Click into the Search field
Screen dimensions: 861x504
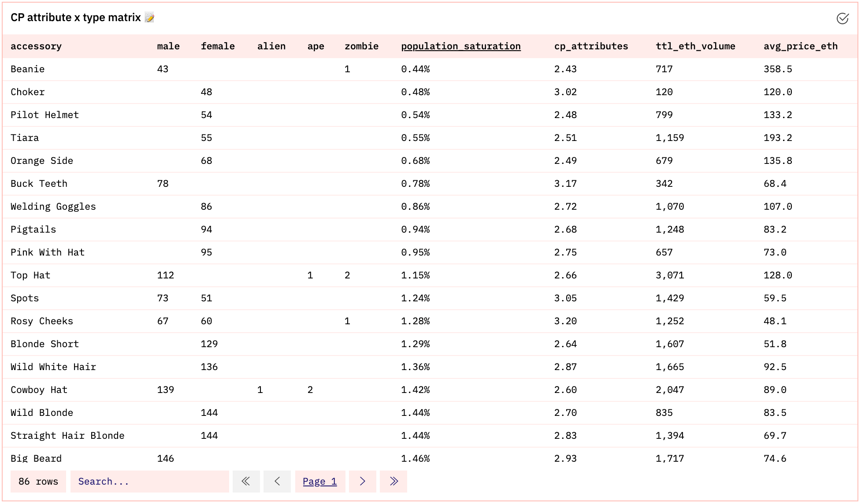coord(150,482)
